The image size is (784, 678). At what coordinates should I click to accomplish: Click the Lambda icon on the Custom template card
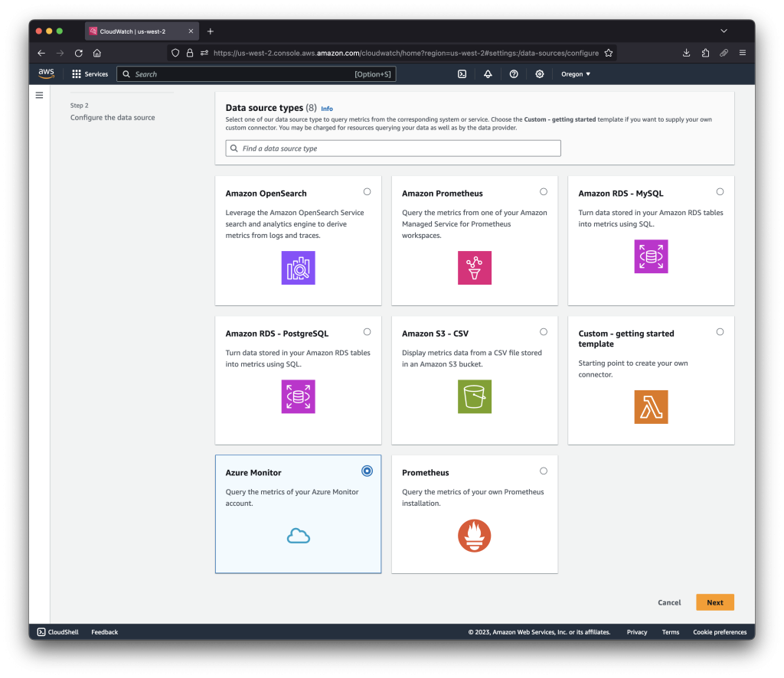click(650, 406)
